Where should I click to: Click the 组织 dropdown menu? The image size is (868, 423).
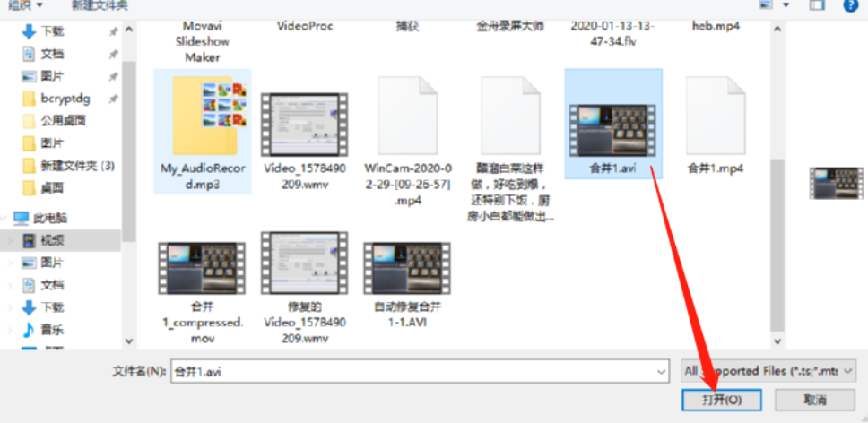25,5
